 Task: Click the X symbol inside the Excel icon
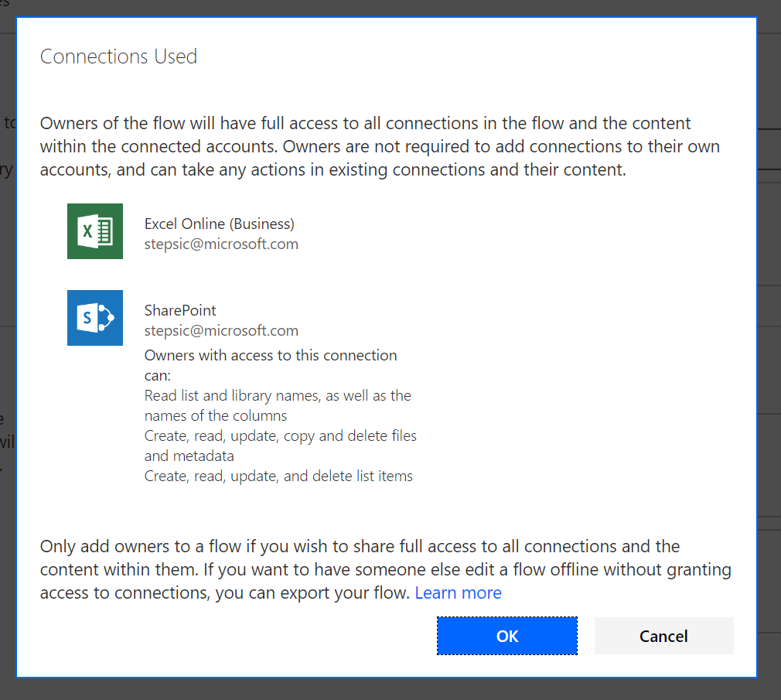(x=87, y=230)
